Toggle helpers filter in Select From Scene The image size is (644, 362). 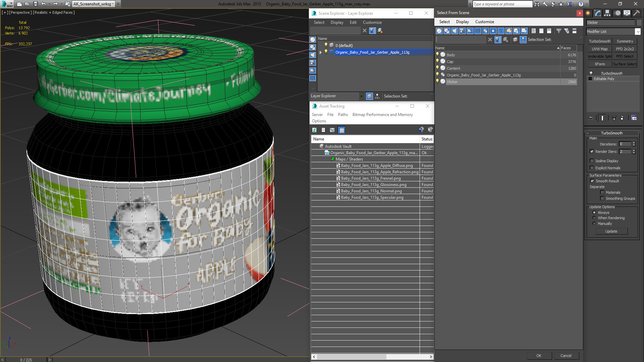tap(470, 31)
